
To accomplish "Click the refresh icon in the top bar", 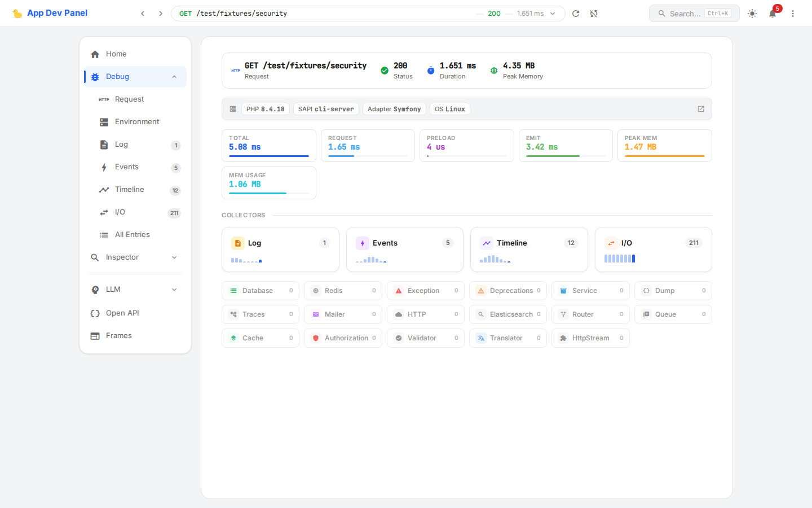I will (x=576, y=13).
